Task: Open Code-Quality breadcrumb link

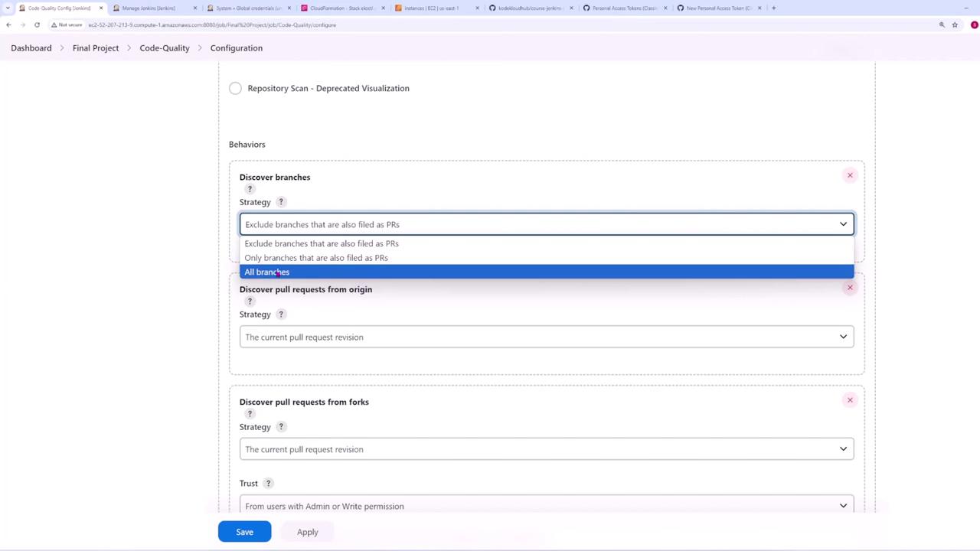Action: pyautogui.click(x=165, y=47)
